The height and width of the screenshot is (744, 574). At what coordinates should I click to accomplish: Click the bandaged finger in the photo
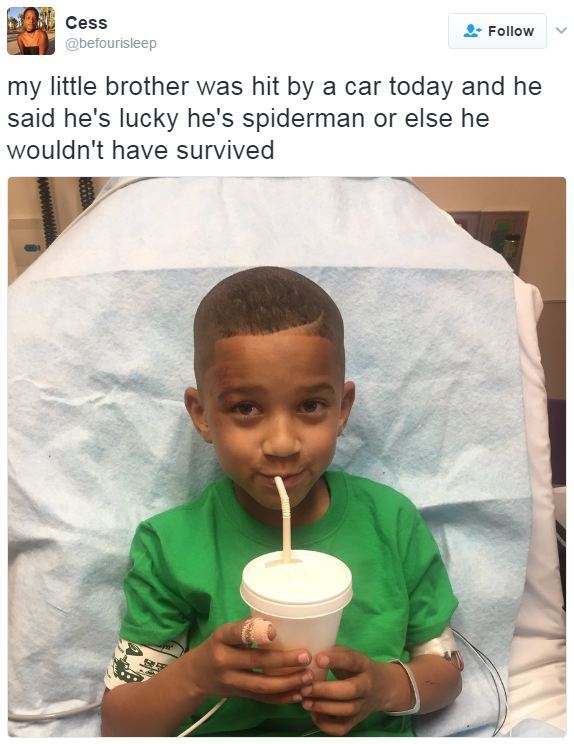point(259,632)
